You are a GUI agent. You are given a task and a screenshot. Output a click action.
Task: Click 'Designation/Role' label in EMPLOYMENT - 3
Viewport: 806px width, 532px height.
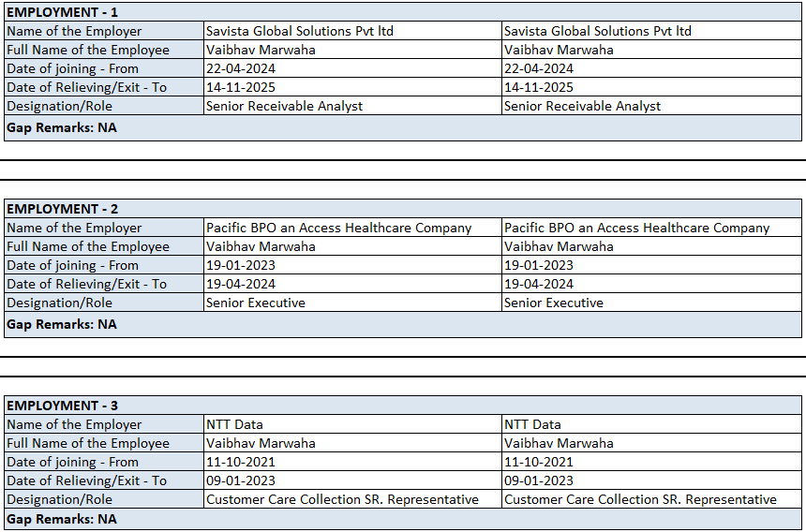104,499
